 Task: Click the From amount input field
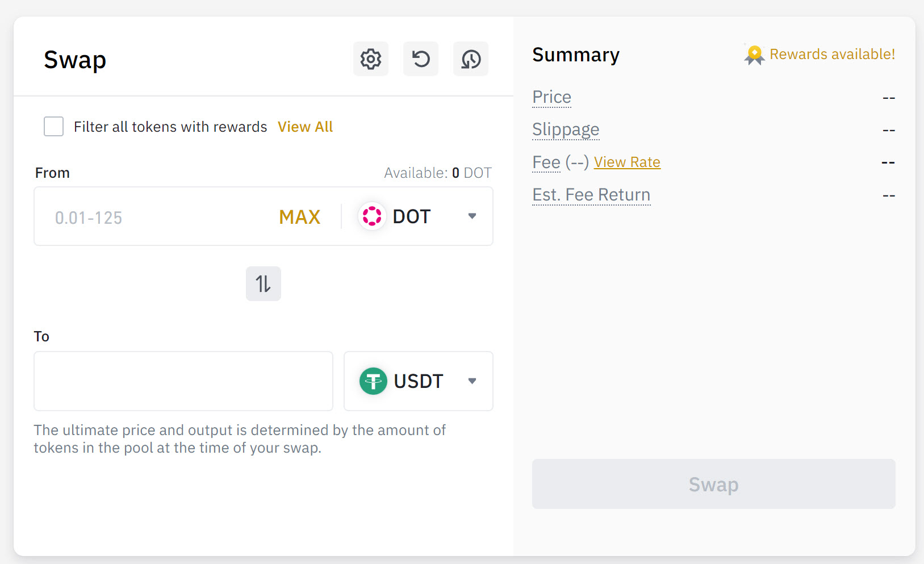153,217
